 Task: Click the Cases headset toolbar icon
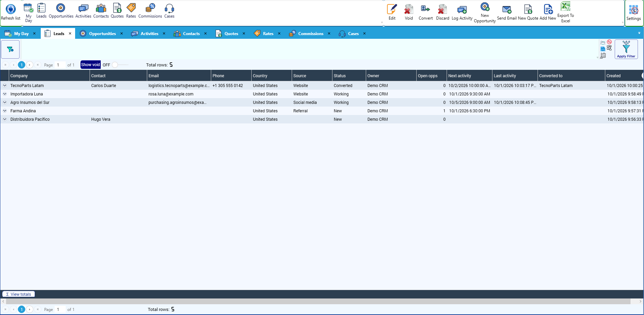tap(169, 8)
